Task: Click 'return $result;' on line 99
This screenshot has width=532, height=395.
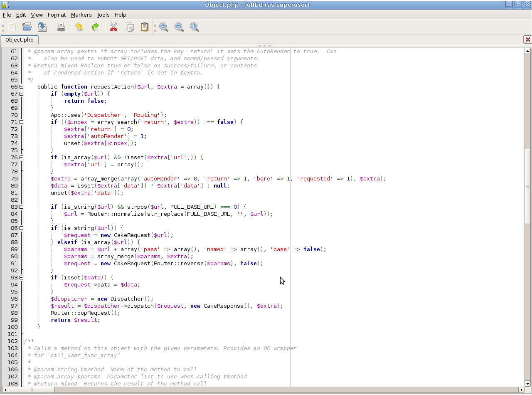Action: click(76, 320)
